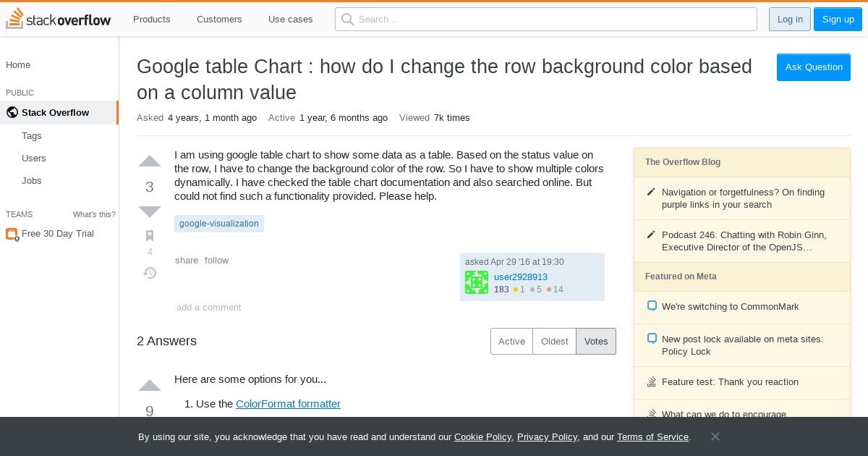
Task: Go to Home in sidebar
Action: click(18, 65)
